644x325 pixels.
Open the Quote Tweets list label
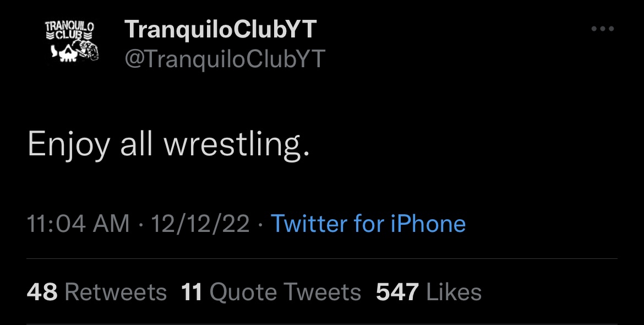(x=286, y=292)
